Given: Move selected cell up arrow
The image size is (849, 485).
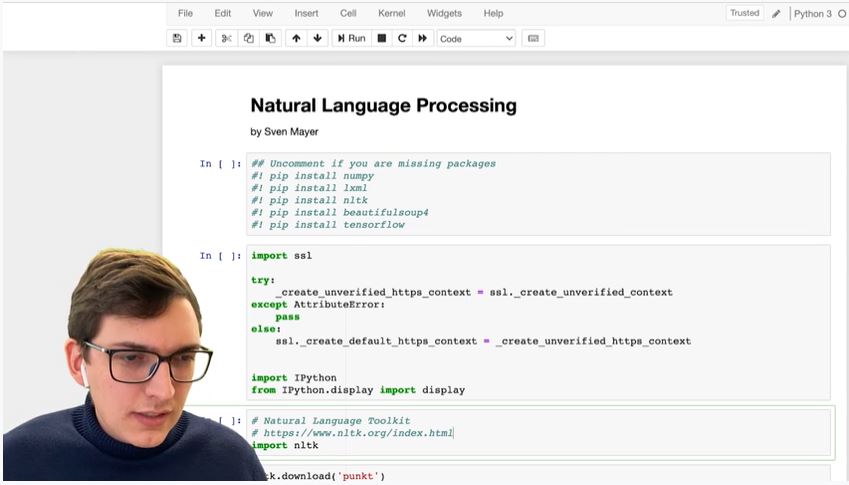Looking at the screenshot, I should pos(295,38).
